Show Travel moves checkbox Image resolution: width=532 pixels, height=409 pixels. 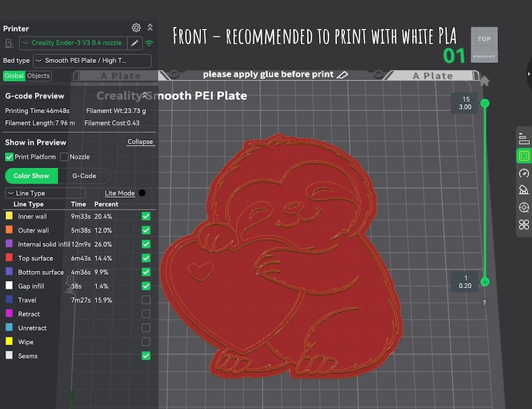146,300
